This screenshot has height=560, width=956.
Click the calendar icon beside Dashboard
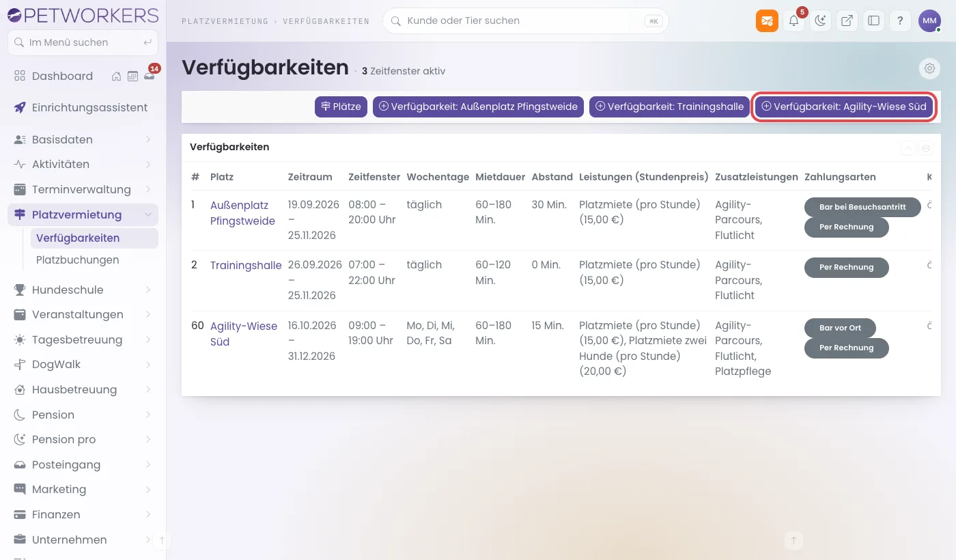(132, 76)
